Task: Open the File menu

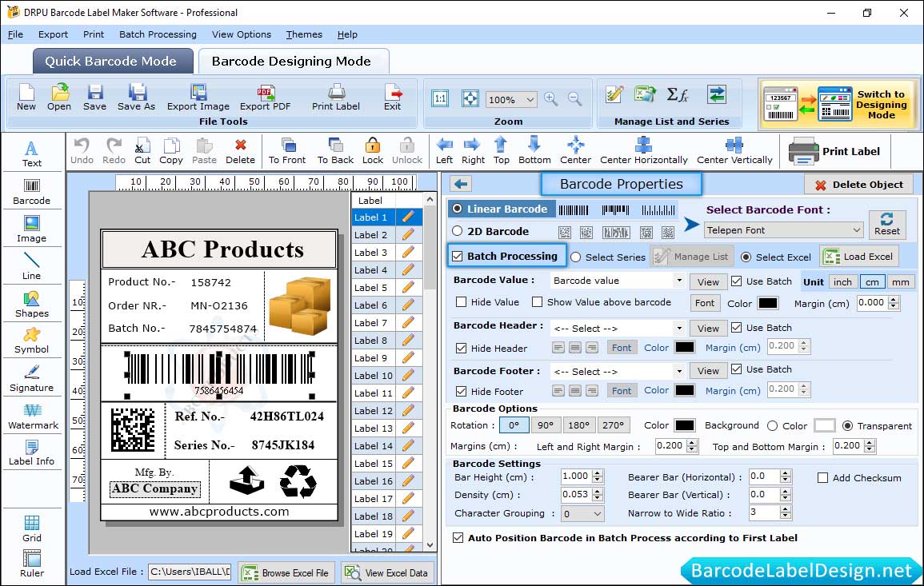Action: [x=15, y=34]
